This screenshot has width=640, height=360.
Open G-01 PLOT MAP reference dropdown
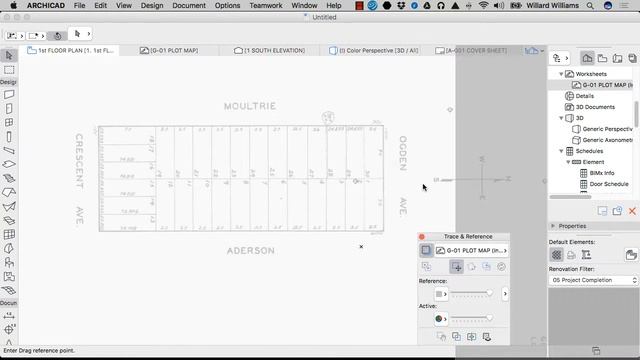pyautogui.click(x=471, y=250)
